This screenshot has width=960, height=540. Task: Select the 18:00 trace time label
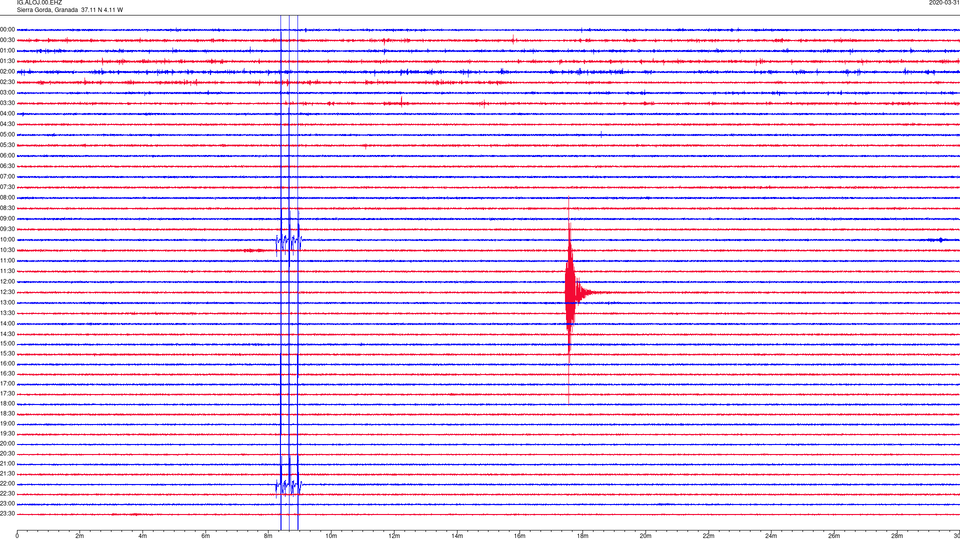(7, 404)
